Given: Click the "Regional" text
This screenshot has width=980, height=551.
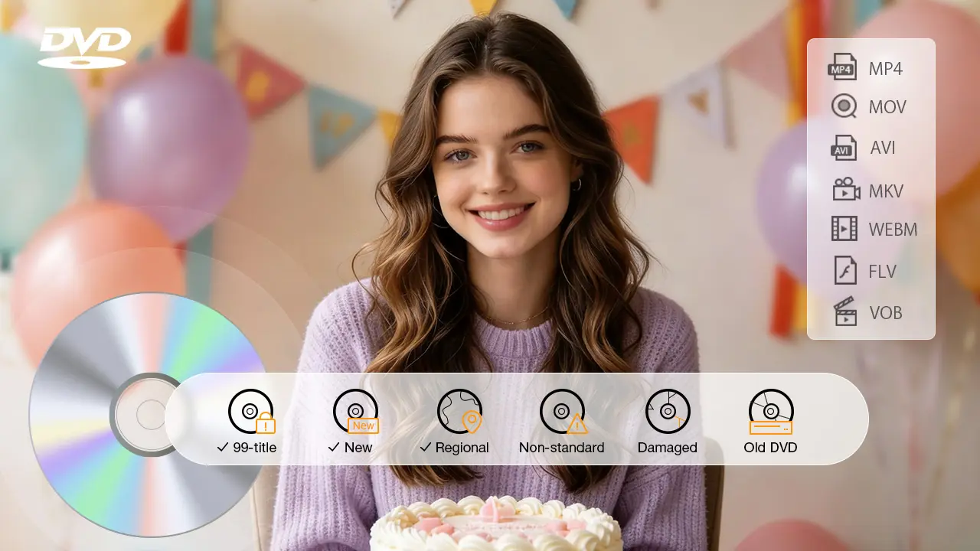Looking at the screenshot, I should (x=462, y=448).
